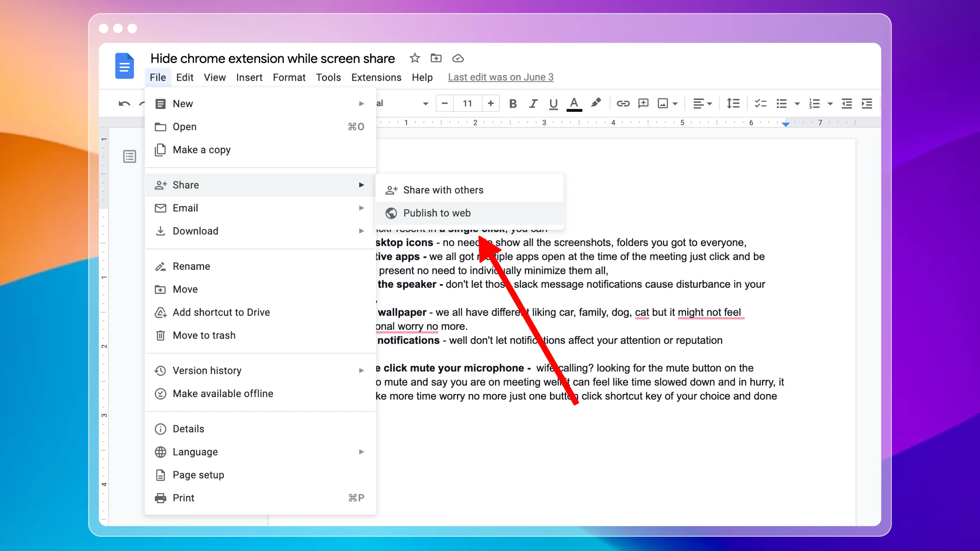Increase font size with plus button
Viewport: 980px width, 551px height.
click(x=490, y=103)
